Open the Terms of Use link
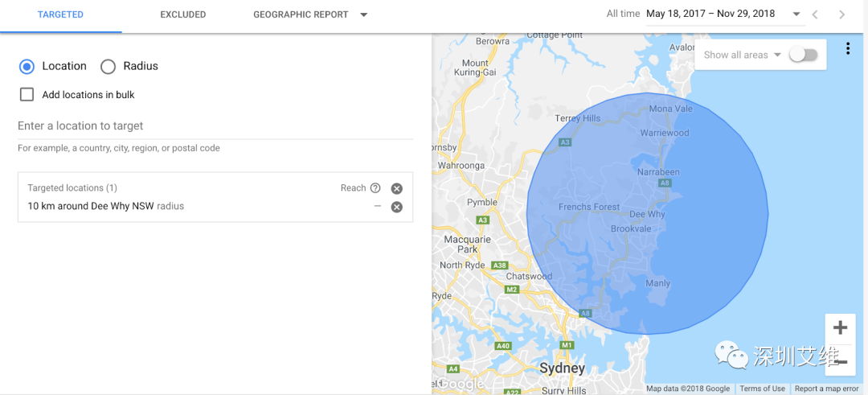Image resolution: width=868 pixels, height=395 pixels. pyautogui.click(x=762, y=389)
